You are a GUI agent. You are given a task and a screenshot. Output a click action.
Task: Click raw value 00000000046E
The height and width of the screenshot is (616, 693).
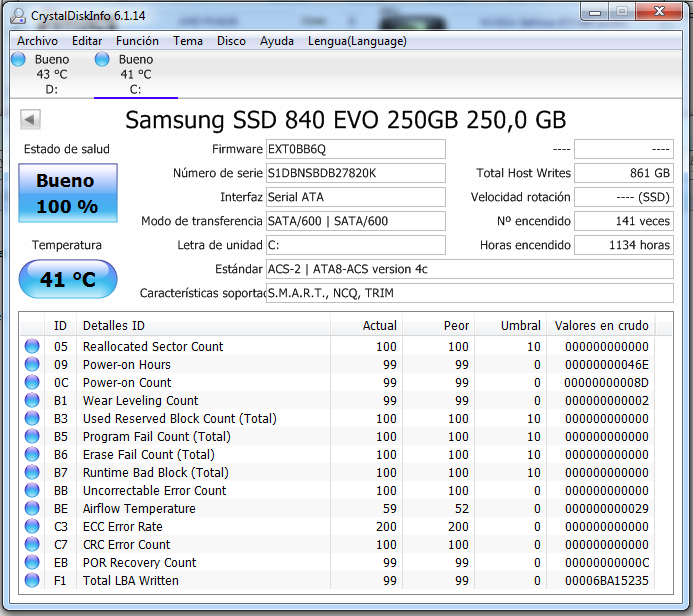606,365
